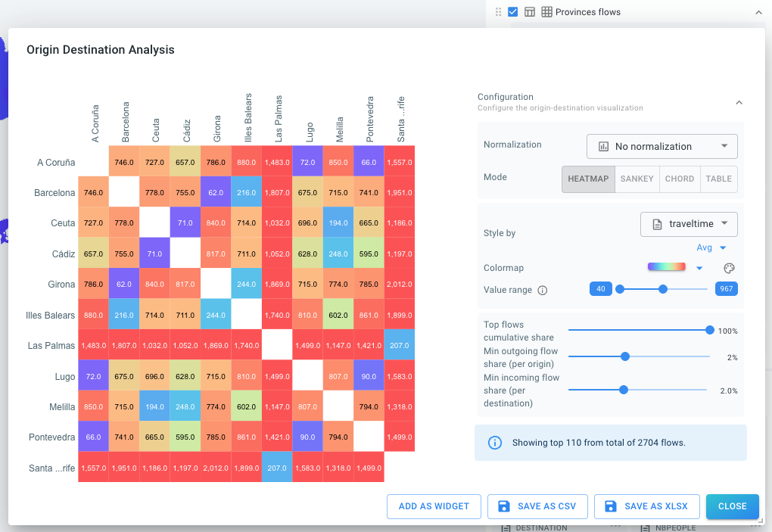Click the Value range info icon
The width and height of the screenshot is (772, 532).
542,290
